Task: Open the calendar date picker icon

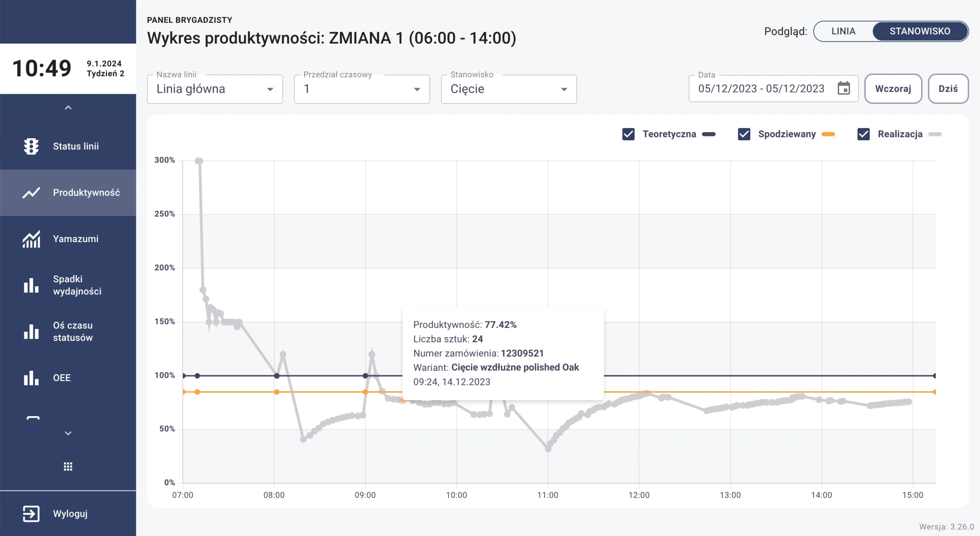Action: (x=844, y=89)
